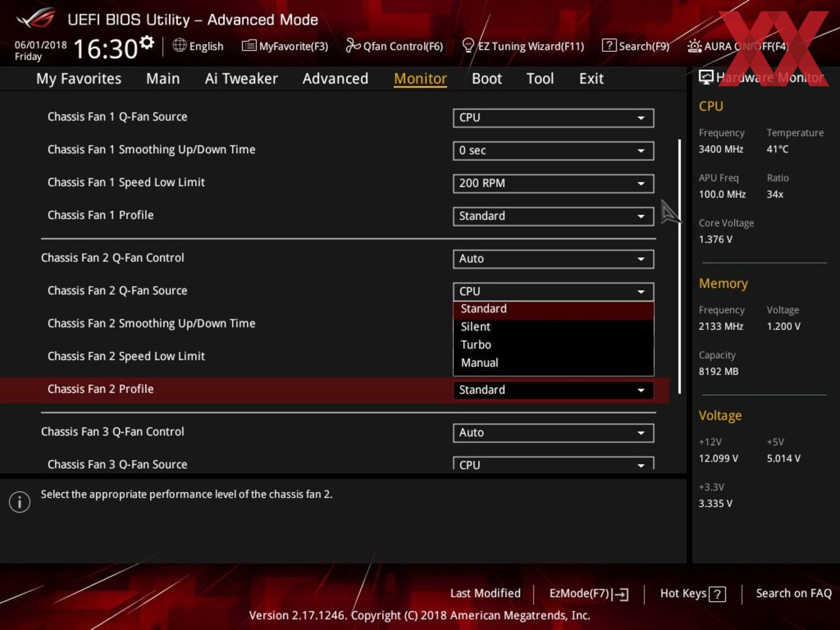Click the +12V reading 12.099 V
This screenshot has width=840, height=630.
[x=718, y=458]
